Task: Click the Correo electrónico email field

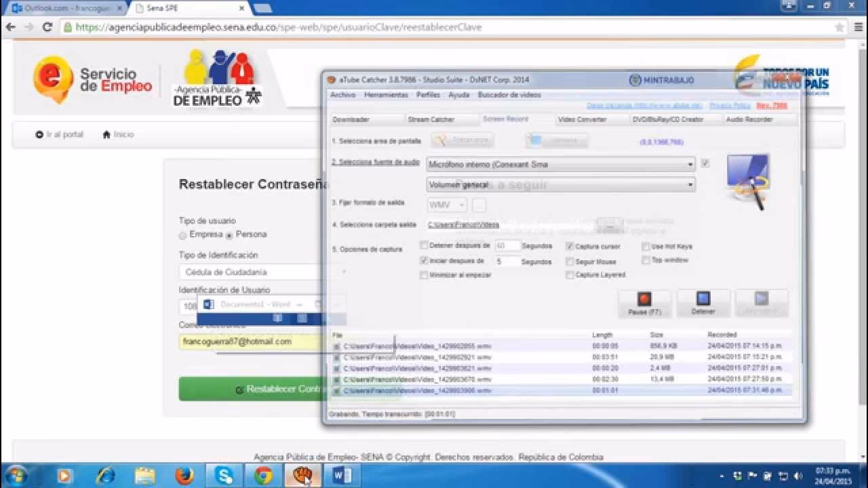Action: tap(251, 342)
